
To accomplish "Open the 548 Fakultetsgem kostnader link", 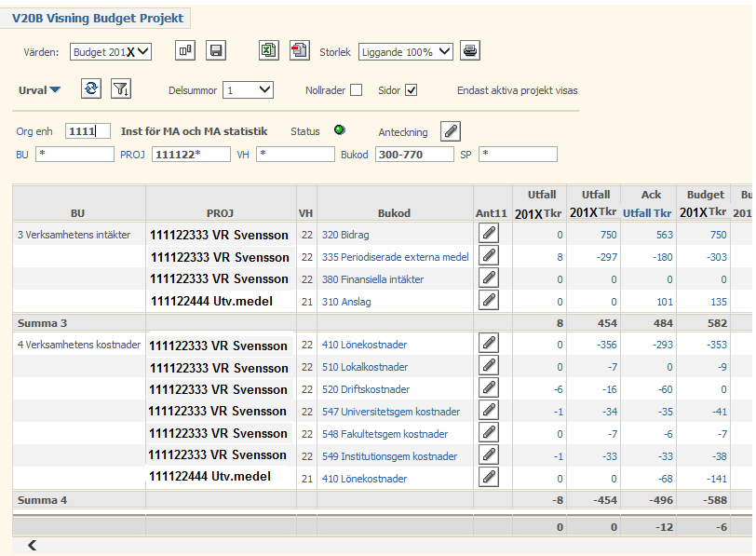I will [385, 434].
